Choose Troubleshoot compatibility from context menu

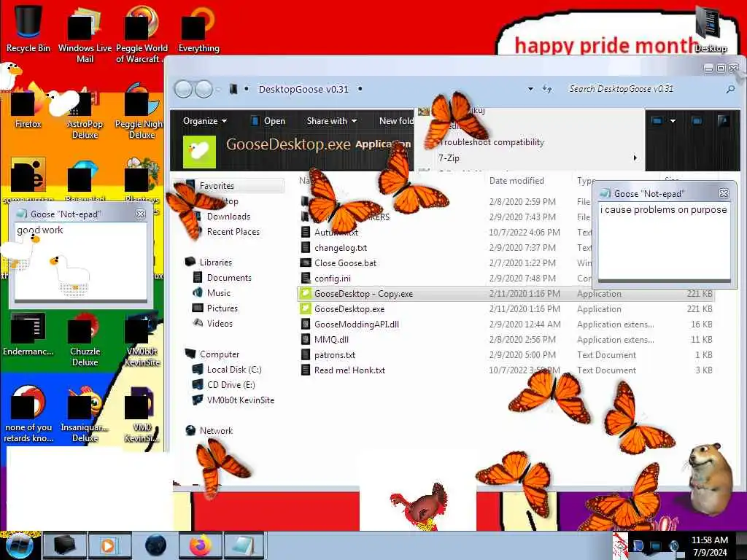tap(491, 142)
